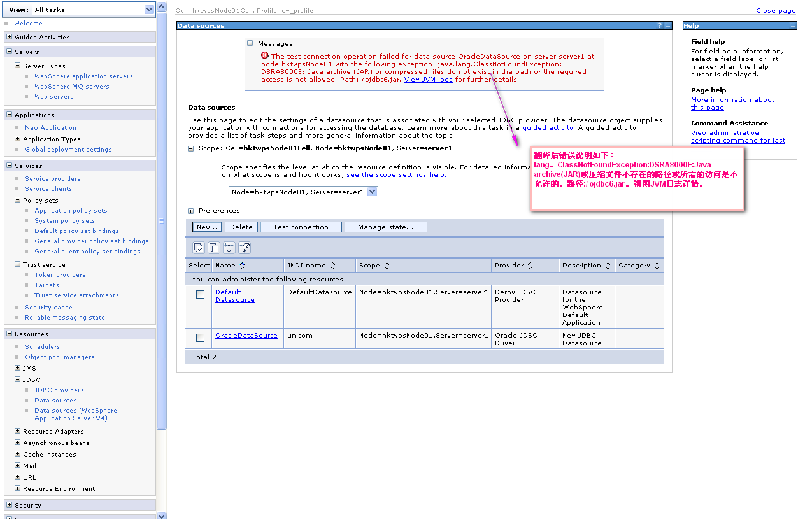Expand the Resource Environment node
The width and height of the screenshot is (812, 519).
click(x=18, y=488)
